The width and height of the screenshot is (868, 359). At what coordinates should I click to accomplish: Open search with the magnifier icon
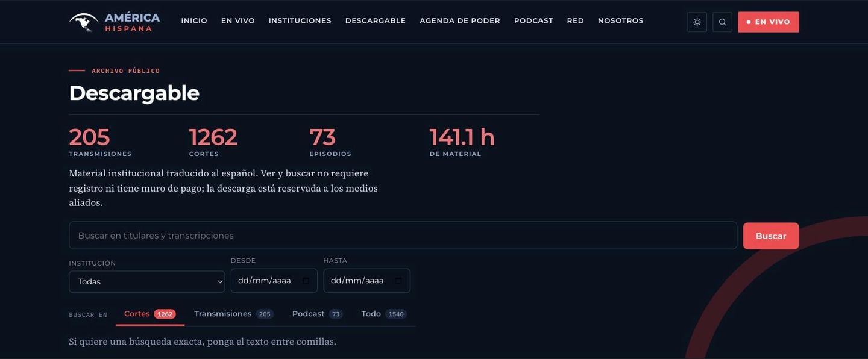click(722, 22)
